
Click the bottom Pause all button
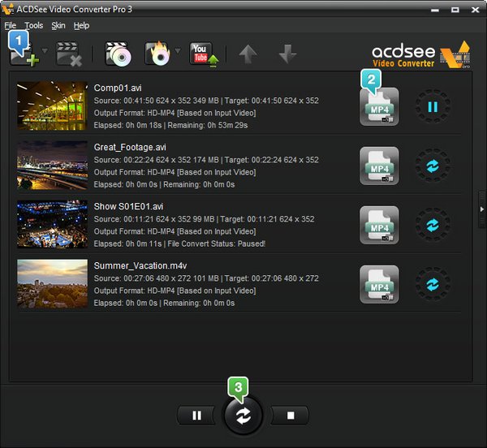[196, 416]
